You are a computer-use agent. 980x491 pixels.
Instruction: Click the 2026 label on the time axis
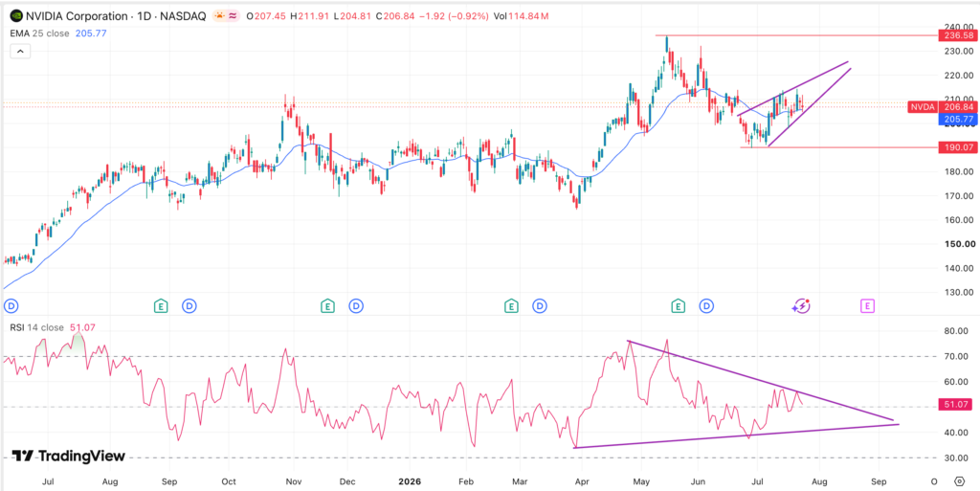pos(410,481)
